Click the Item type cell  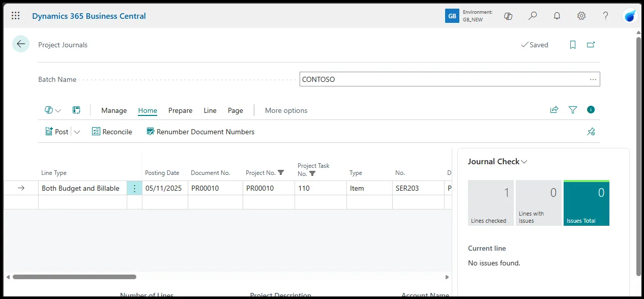coord(369,188)
